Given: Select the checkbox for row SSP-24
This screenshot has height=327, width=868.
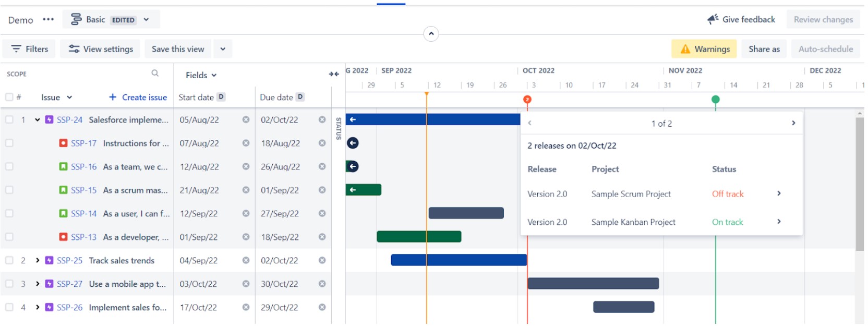Looking at the screenshot, I should (9, 119).
